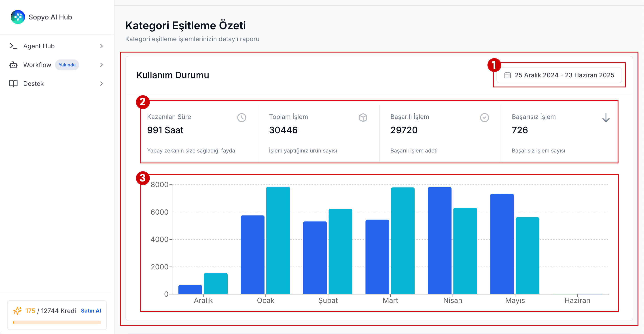The image size is (644, 334).
Task: Expand the Workflow chevron
Action: tap(101, 65)
